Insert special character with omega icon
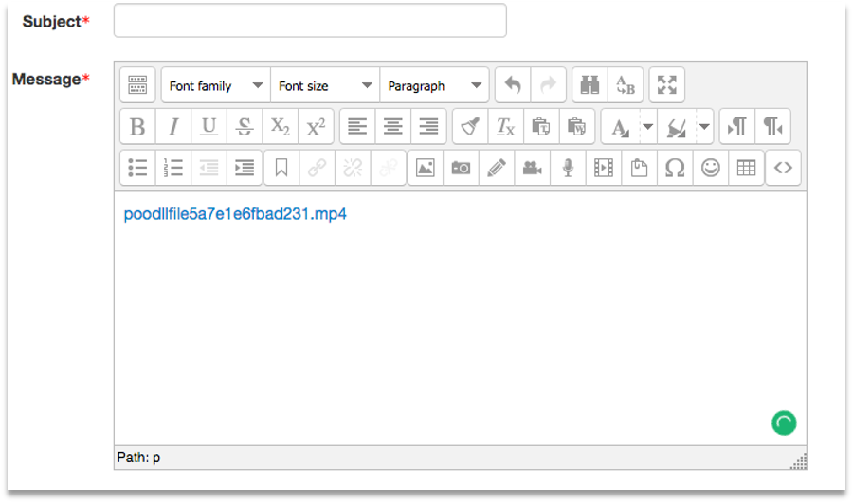Screen dimensions: 853x504 point(675,168)
